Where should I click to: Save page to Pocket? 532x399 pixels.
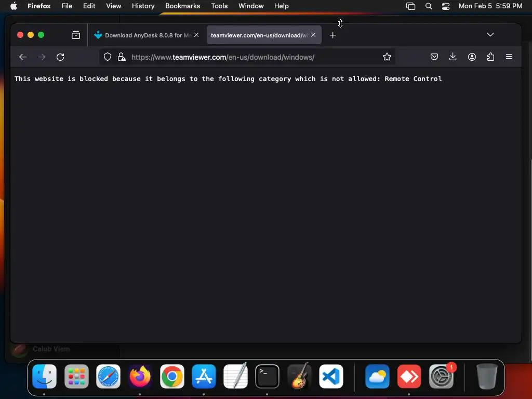(434, 57)
